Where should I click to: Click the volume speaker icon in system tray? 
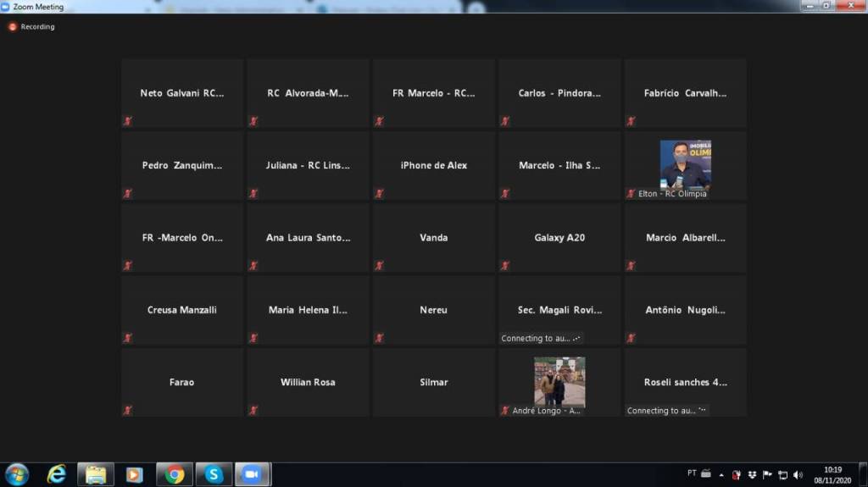[798, 474]
